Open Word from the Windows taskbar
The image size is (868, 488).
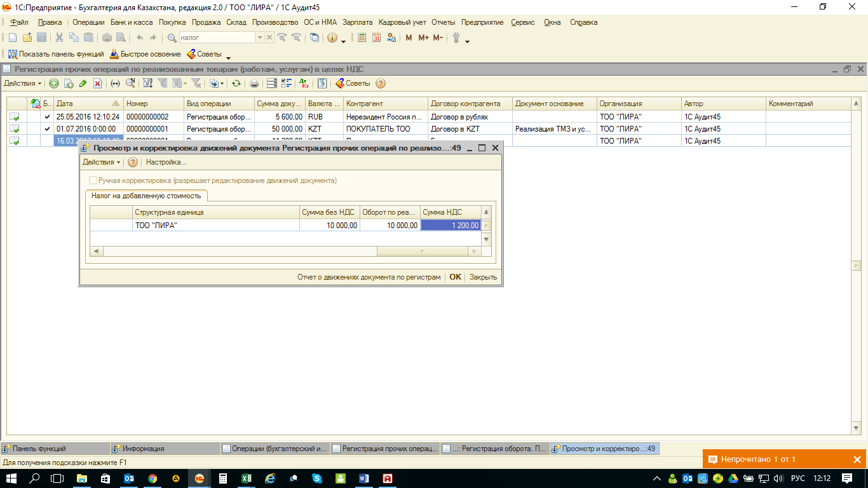tap(363, 478)
